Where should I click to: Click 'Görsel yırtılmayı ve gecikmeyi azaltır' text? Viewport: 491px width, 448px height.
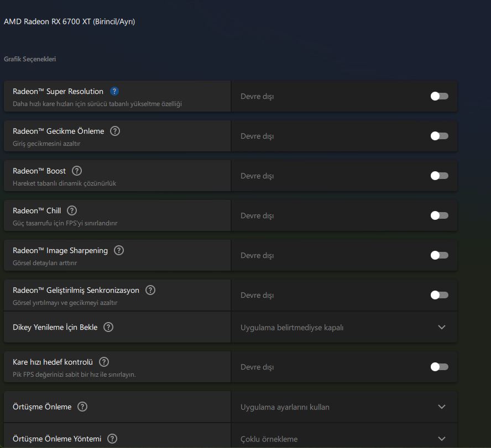click(x=65, y=303)
